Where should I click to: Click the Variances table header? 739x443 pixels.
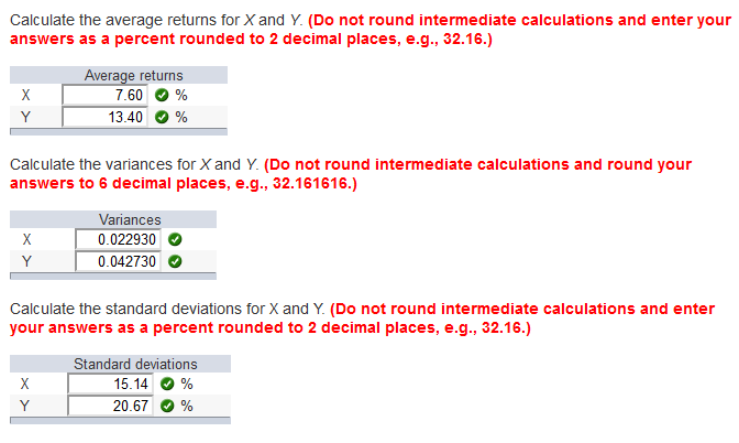click(130, 220)
